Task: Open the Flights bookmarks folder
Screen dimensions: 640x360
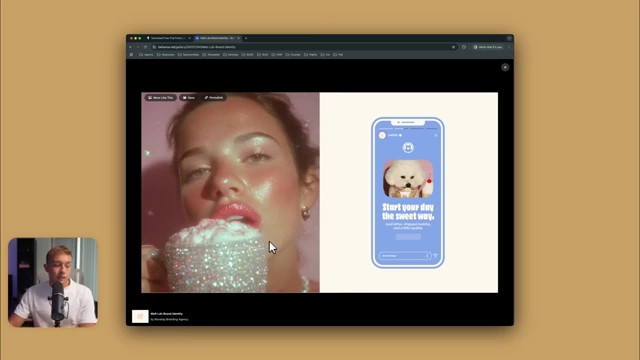Action: 311,54
